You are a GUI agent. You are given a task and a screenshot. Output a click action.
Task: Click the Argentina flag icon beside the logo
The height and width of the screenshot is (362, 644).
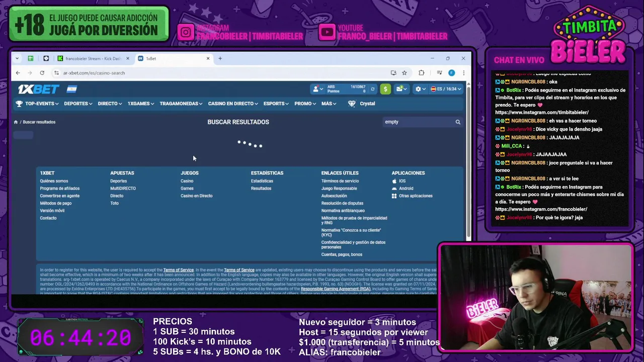(x=71, y=89)
